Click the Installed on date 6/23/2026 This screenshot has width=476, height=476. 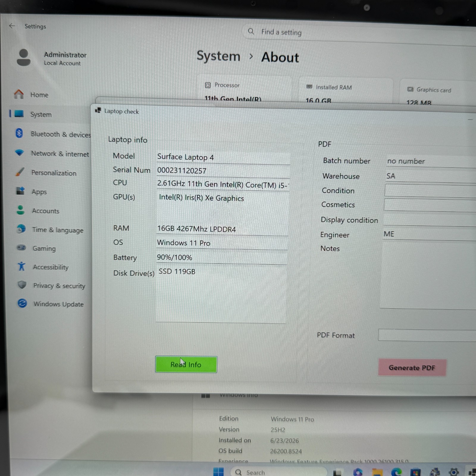[284, 441]
